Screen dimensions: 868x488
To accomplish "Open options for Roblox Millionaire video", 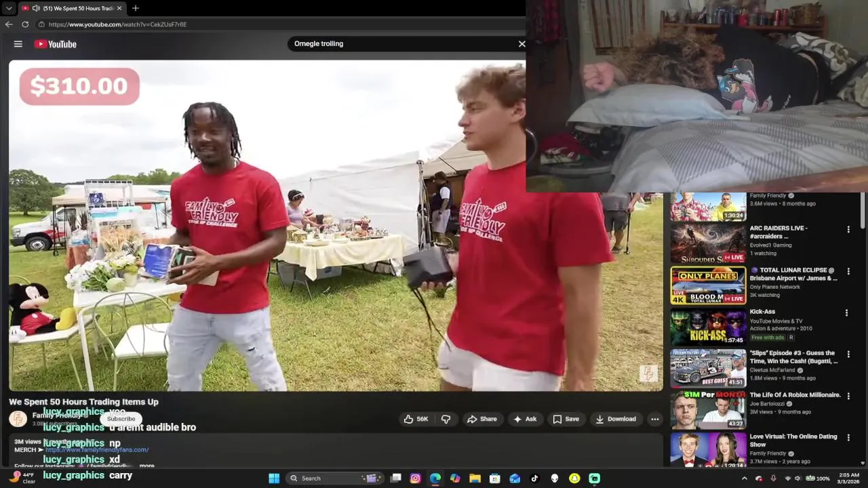I will point(848,396).
